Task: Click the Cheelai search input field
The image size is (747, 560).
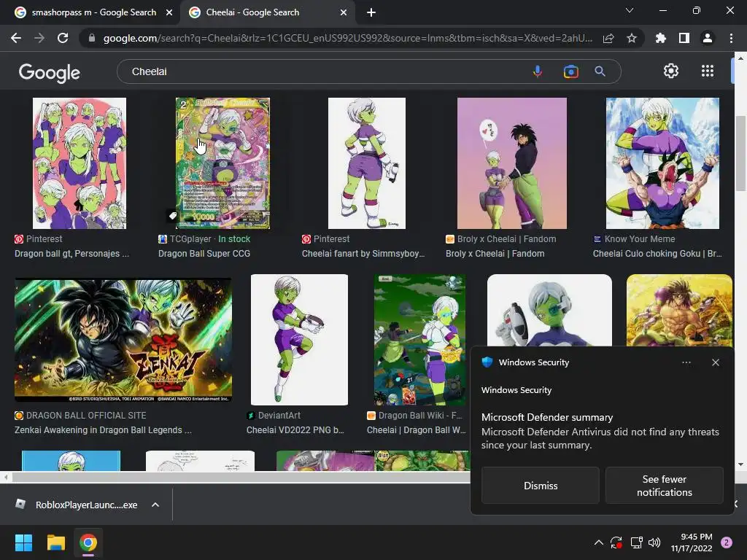Action: [x=324, y=71]
